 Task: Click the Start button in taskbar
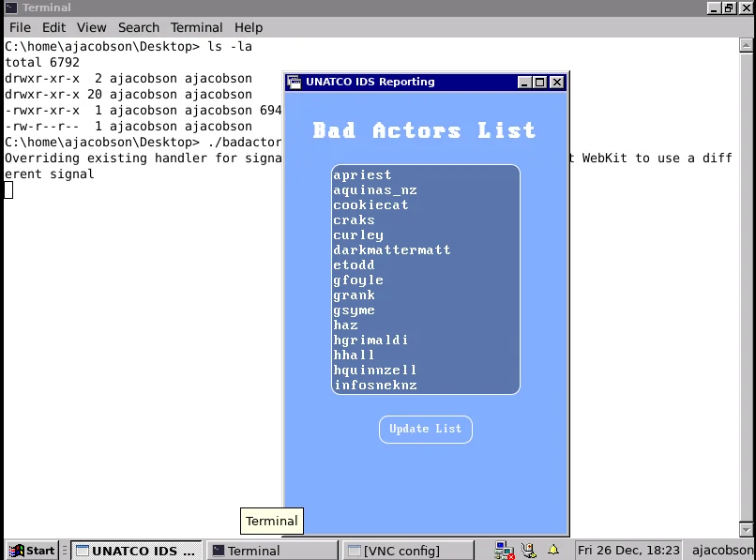pos(32,551)
